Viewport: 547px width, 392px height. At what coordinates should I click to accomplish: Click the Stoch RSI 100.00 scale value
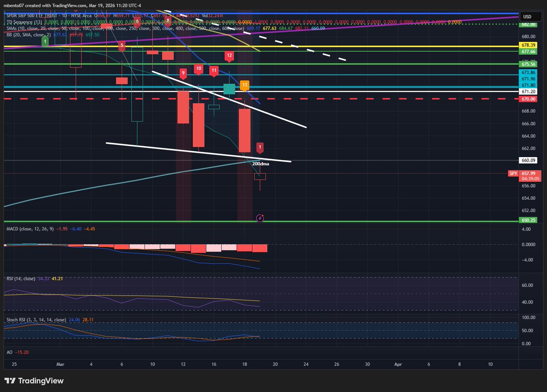point(529,317)
